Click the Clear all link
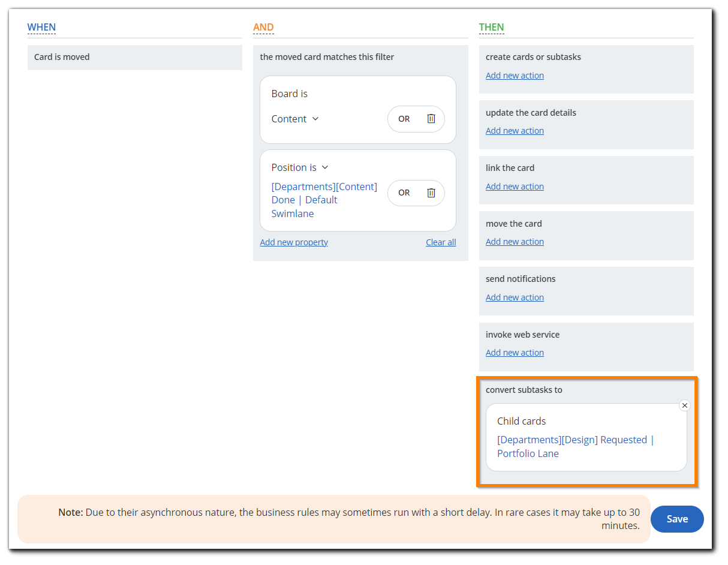728x565 pixels. pos(441,242)
